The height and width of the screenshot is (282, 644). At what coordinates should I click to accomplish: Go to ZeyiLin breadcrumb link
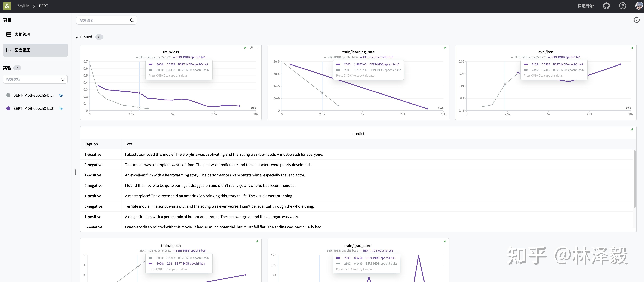click(x=23, y=6)
